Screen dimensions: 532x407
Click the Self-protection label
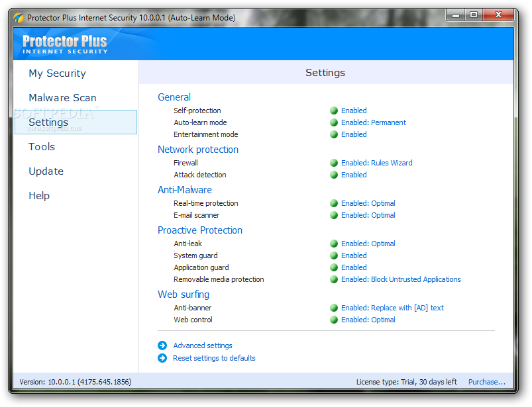[x=197, y=111]
